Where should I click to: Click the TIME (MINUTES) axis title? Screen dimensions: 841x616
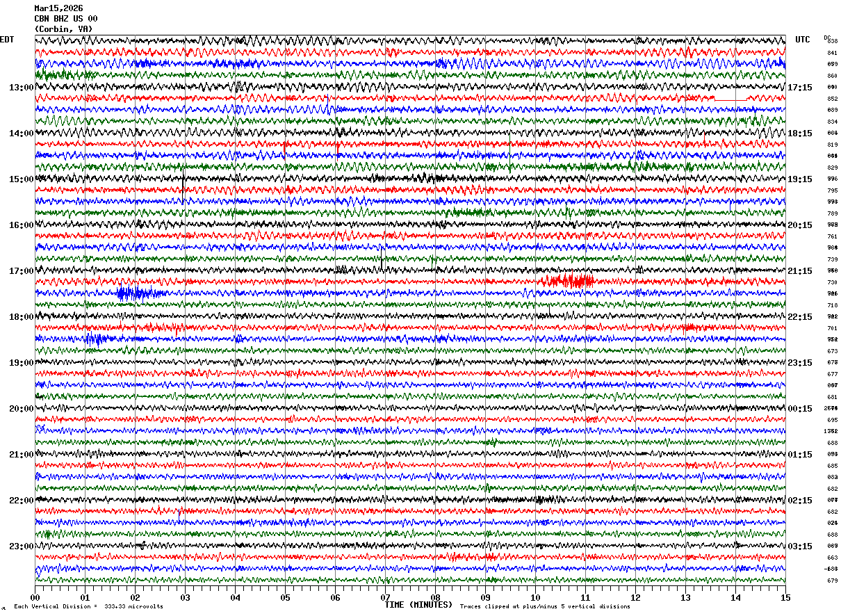418,605
